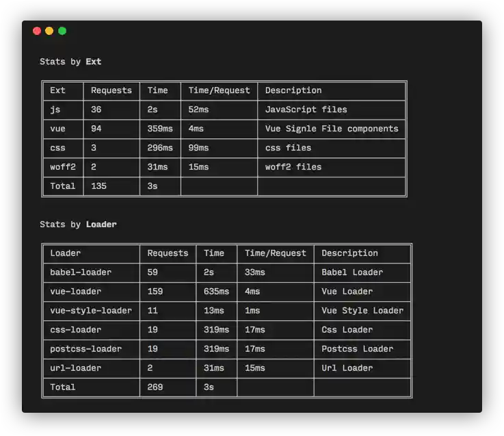
Task: Select the "postcss-loader" row label
Action: [x=86, y=349]
